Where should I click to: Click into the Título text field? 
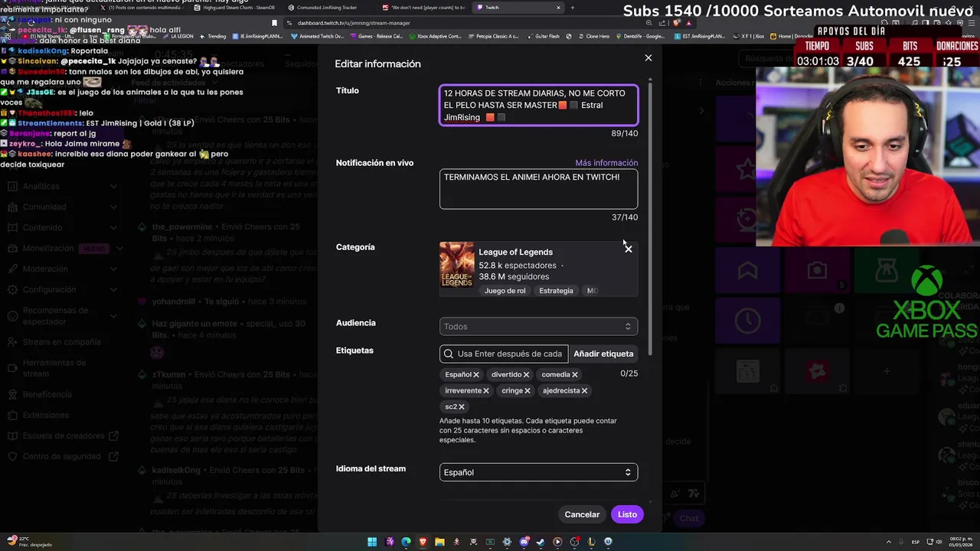click(538, 105)
